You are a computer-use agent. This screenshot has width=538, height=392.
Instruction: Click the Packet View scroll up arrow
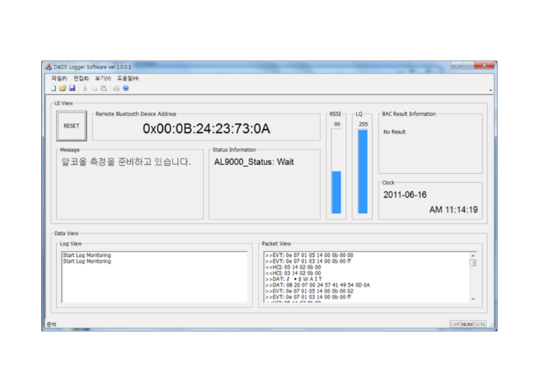coord(472,255)
